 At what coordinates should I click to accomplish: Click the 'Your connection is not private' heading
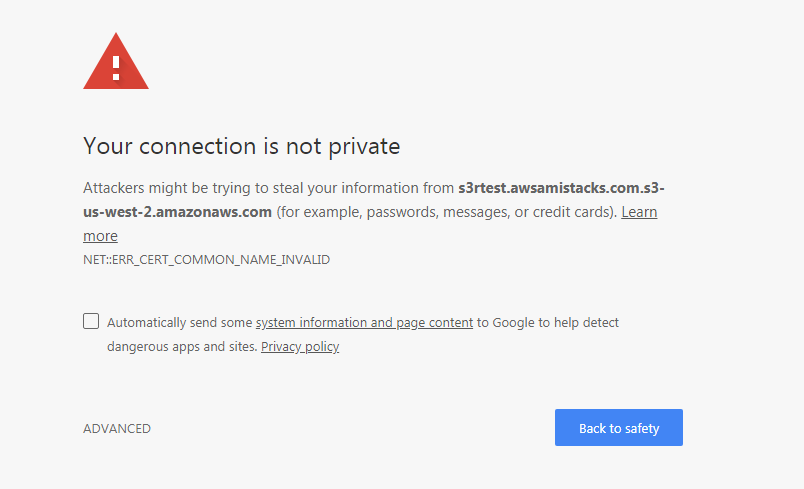pos(242,147)
